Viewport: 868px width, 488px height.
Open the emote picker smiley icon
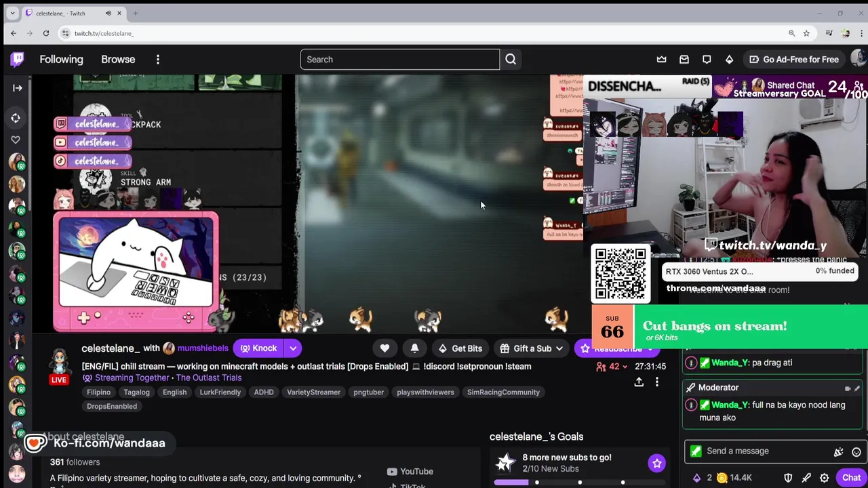[x=856, y=452]
